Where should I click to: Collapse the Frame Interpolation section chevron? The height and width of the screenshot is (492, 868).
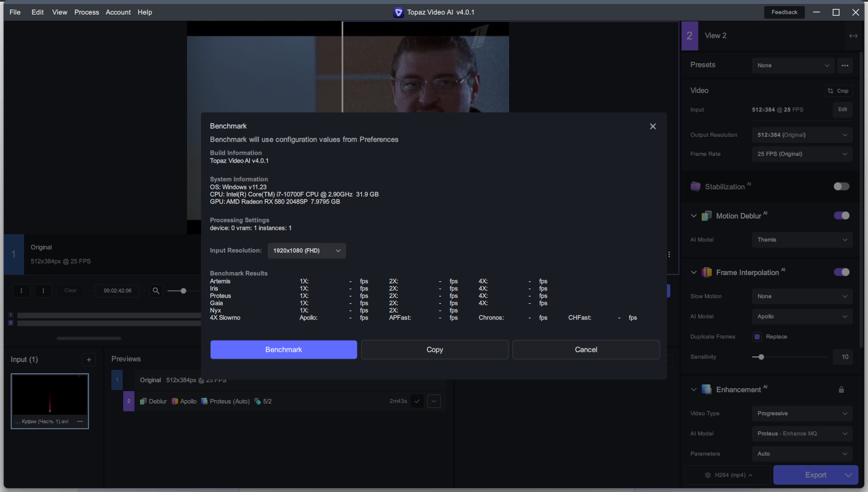694,272
